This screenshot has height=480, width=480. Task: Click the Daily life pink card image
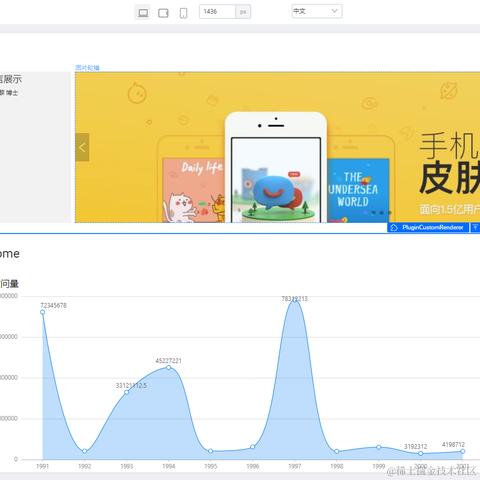click(194, 190)
